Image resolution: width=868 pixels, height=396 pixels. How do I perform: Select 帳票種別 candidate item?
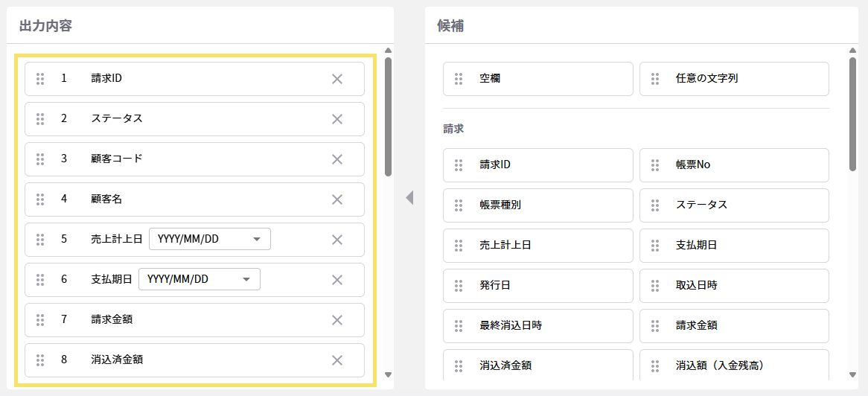click(537, 205)
